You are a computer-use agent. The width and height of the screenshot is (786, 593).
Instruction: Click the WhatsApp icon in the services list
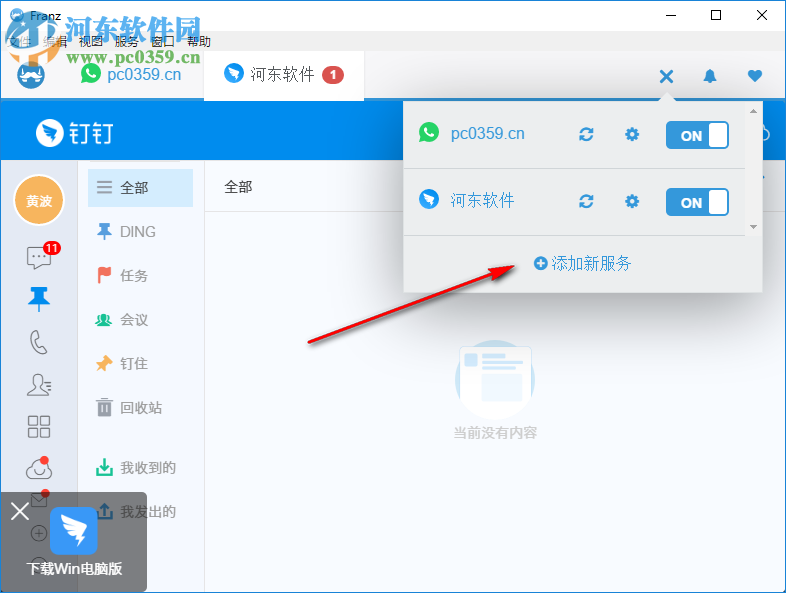click(x=429, y=132)
